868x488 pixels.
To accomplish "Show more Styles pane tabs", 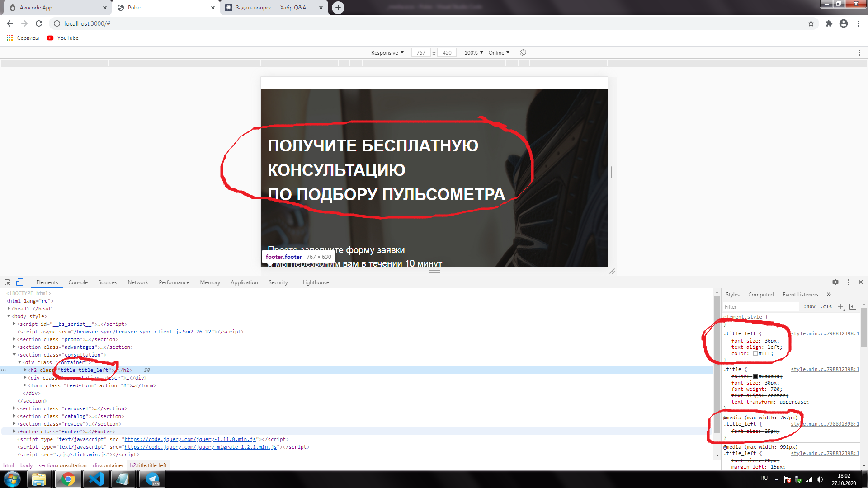I will [x=829, y=294].
